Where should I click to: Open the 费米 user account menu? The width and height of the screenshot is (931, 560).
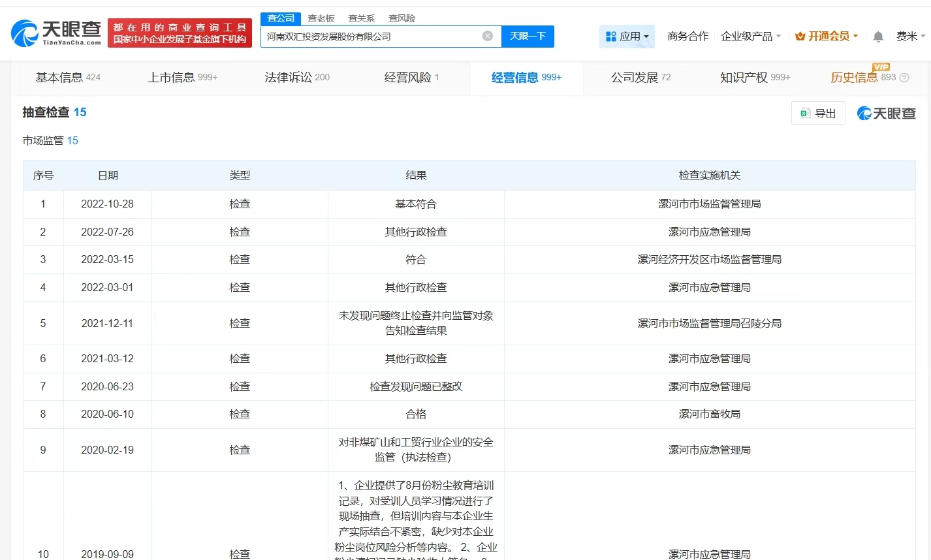[910, 37]
